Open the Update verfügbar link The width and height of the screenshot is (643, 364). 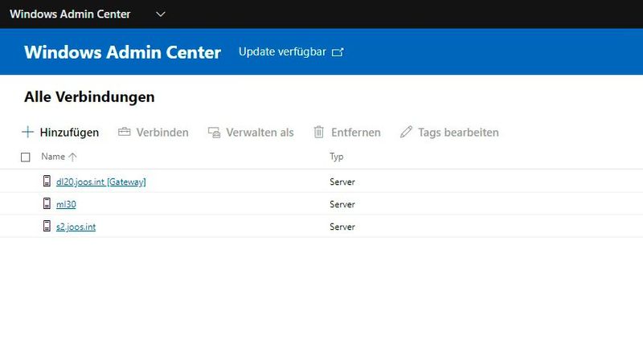(x=283, y=51)
